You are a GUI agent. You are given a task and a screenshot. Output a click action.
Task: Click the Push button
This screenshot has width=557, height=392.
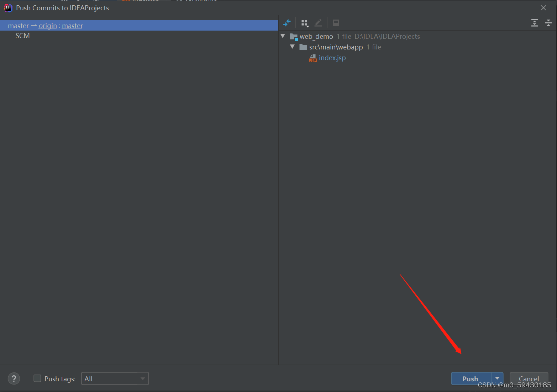point(471,378)
